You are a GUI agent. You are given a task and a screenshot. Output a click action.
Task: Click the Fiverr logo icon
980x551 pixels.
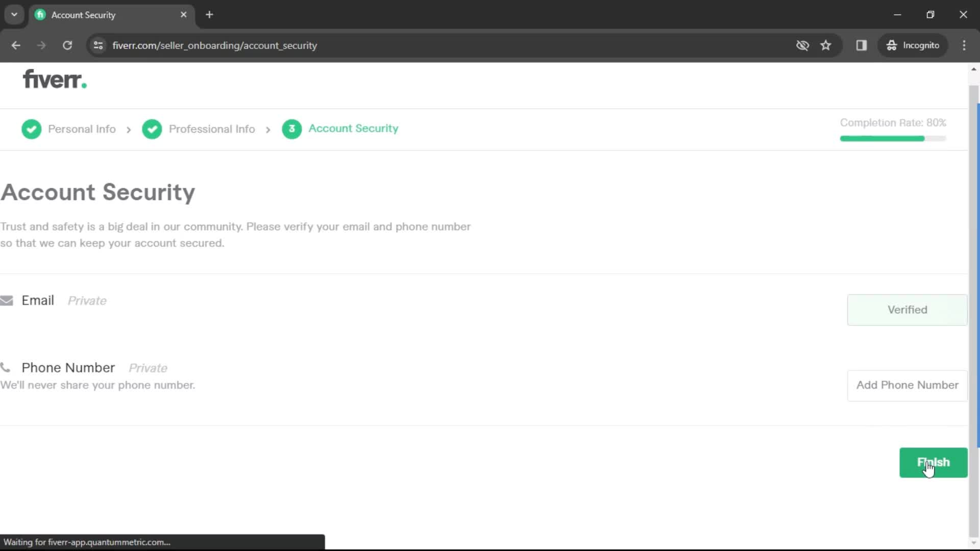coord(54,79)
